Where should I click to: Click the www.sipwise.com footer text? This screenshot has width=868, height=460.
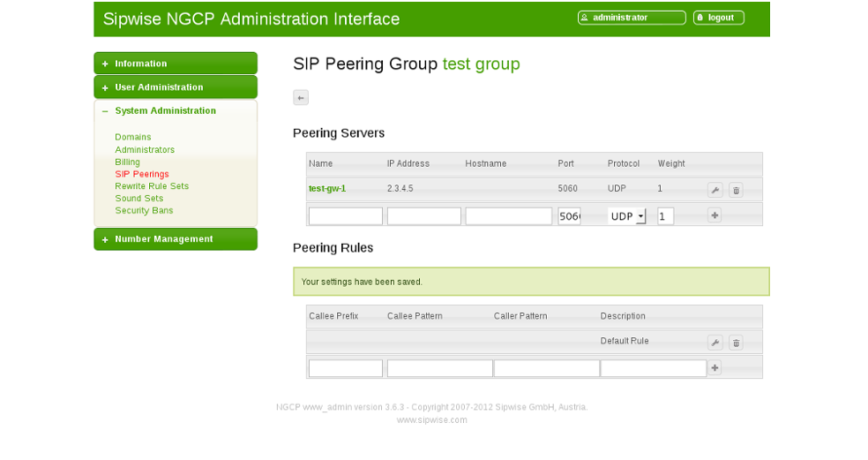click(431, 420)
